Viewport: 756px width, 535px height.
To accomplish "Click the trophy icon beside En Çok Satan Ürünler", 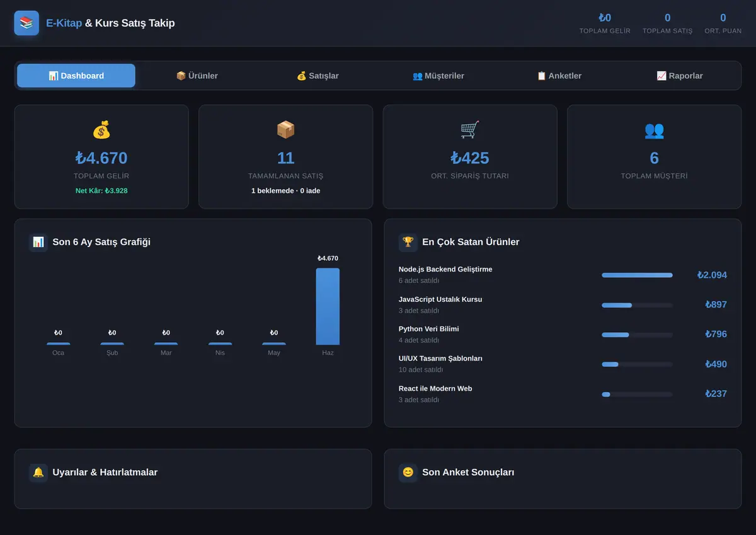I will tap(408, 242).
